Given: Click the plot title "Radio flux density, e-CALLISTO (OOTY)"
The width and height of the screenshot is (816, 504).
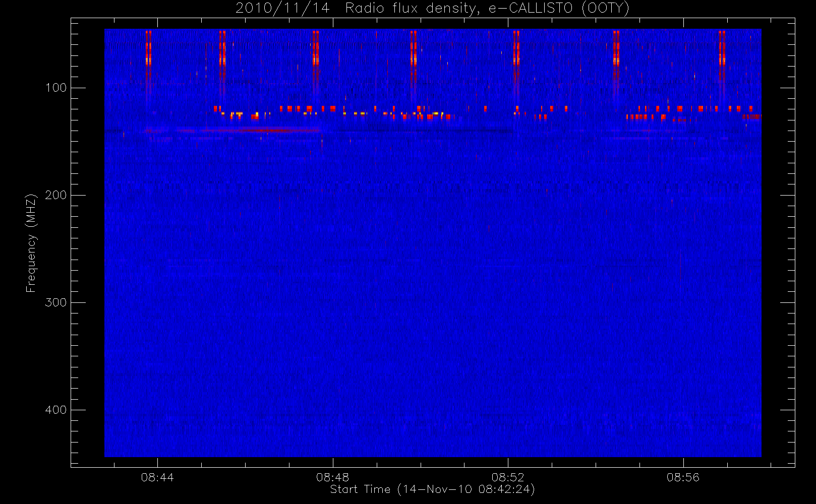Looking at the screenshot, I should [x=488, y=9].
